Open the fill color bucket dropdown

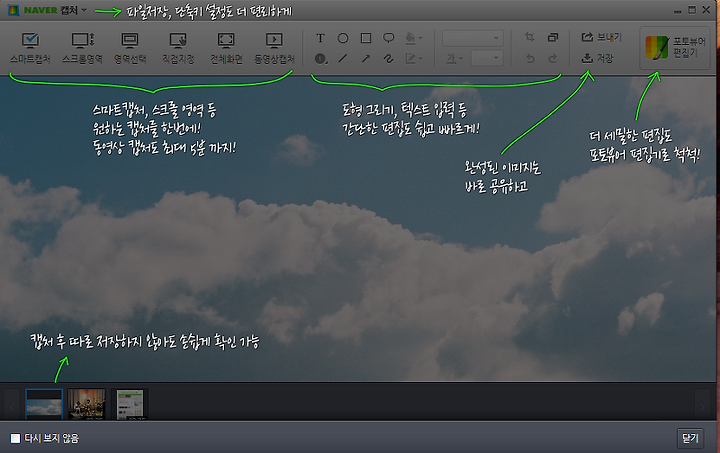coord(413,38)
